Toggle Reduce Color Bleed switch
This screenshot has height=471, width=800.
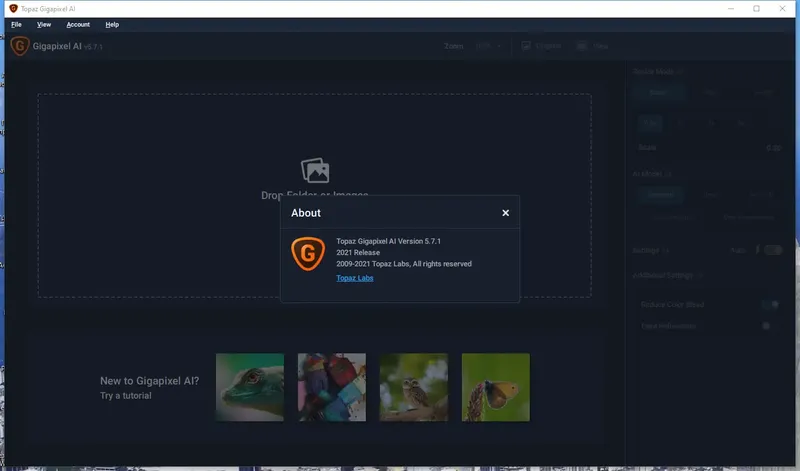pos(770,305)
